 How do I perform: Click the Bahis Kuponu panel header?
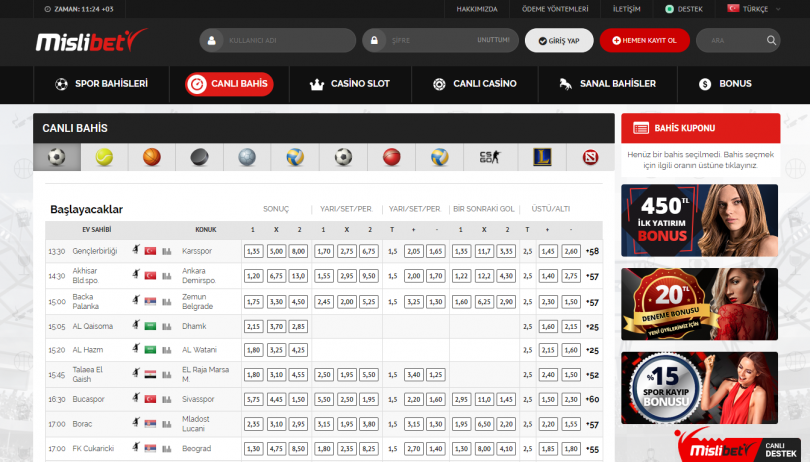[x=700, y=128]
